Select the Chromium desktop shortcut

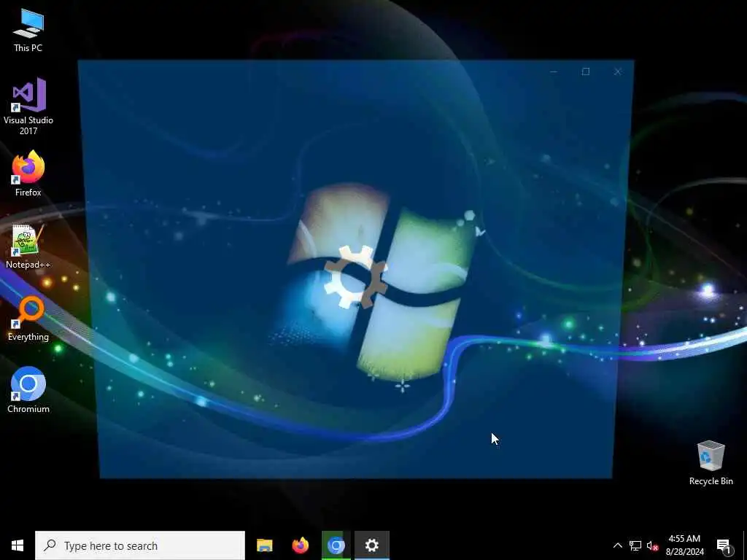tap(28, 390)
